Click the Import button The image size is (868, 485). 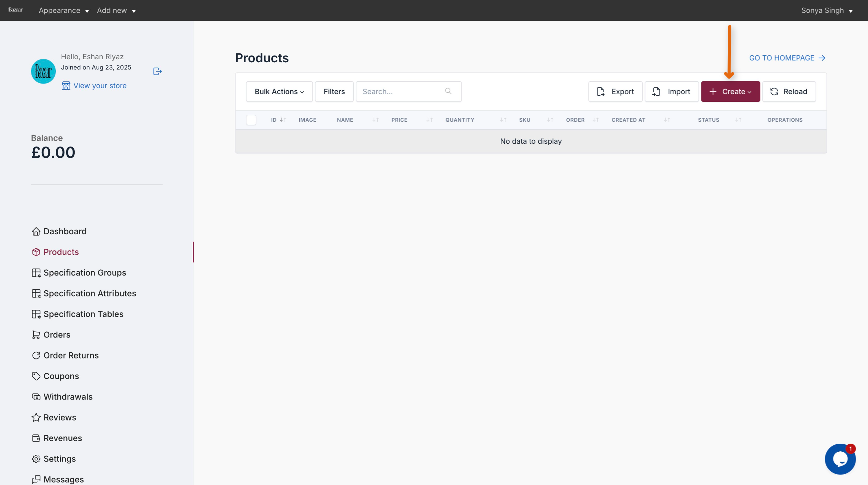pos(672,91)
